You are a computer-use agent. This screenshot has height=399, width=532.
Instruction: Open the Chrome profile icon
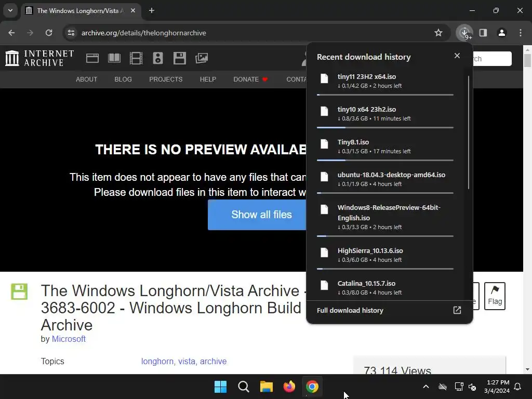pyautogui.click(x=502, y=33)
